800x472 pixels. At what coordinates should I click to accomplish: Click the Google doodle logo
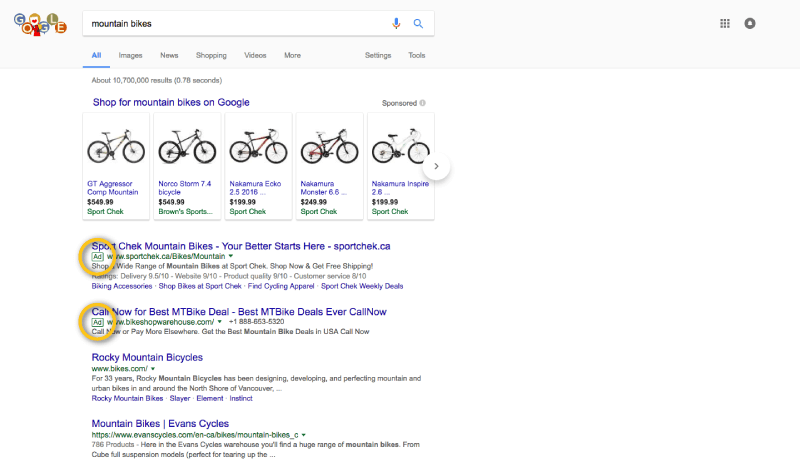coord(40,24)
